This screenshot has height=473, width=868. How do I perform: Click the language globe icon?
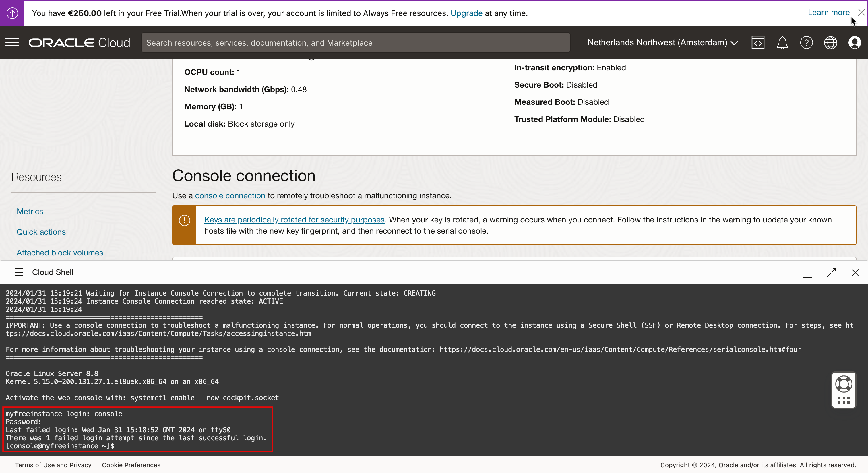tap(830, 43)
